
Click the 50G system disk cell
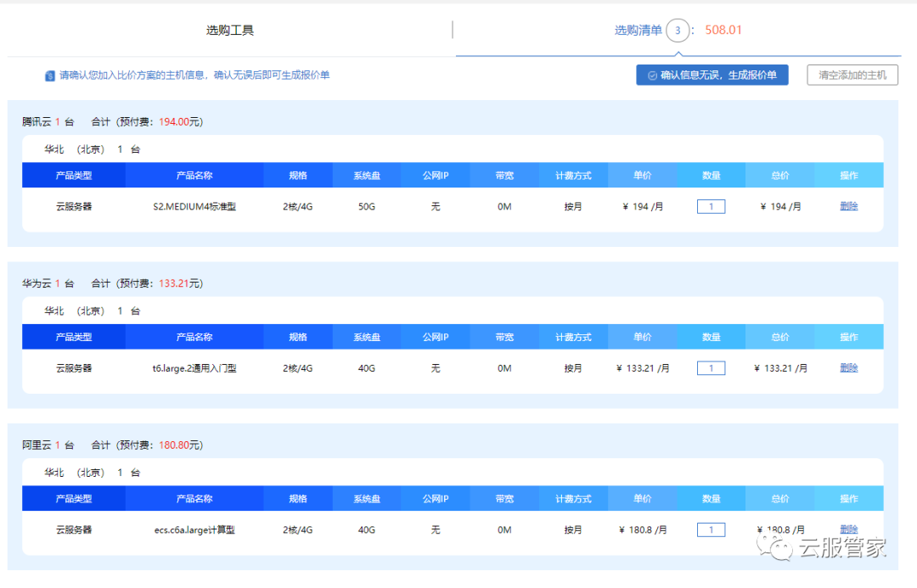point(367,206)
